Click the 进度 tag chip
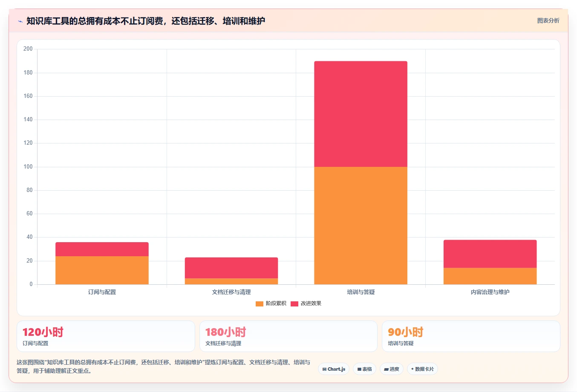Screen dimensions: 577x392 392,369
